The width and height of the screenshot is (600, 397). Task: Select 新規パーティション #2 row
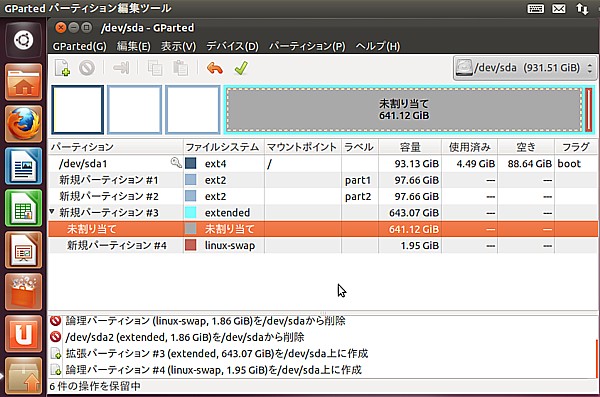(x=323, y=196)
